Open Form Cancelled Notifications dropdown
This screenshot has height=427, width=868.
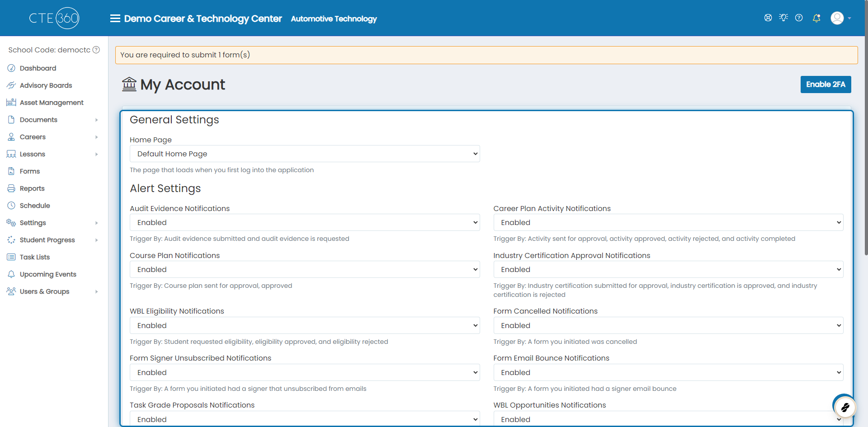(668, 325)
